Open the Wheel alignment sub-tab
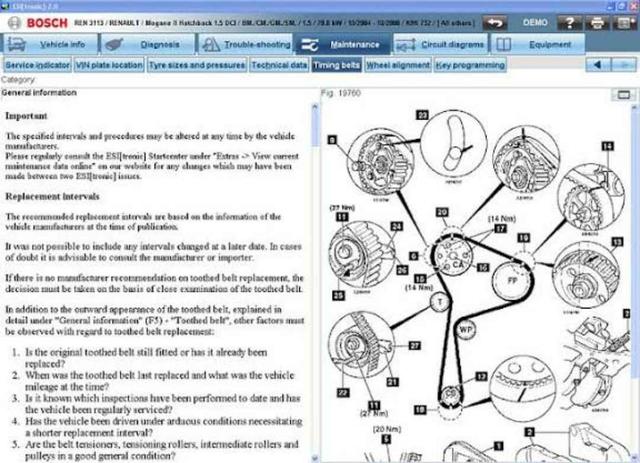Viewport: 640px width, 463px height. [397, 65]
